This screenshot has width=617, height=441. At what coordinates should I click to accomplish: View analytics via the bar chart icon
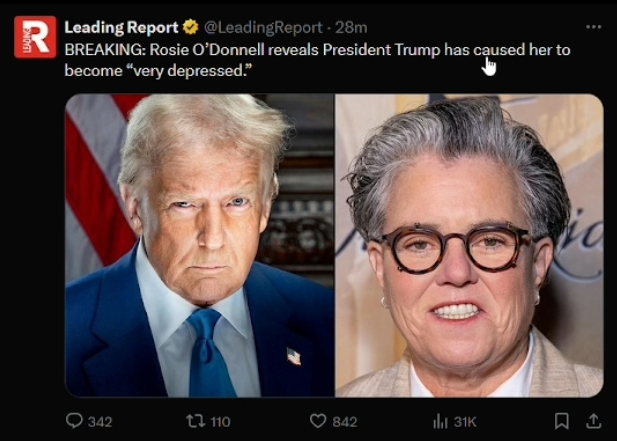(440, 421)
